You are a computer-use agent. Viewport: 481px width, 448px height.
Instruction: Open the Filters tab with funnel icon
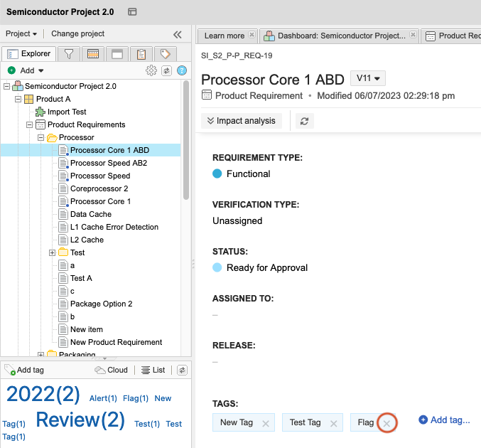point(69,54)
